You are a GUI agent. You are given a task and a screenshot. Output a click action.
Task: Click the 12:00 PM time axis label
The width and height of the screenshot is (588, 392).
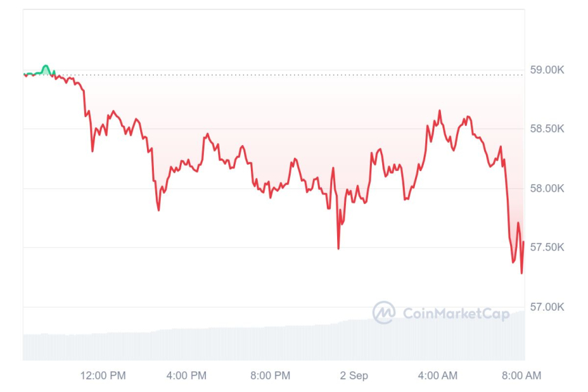103,376
